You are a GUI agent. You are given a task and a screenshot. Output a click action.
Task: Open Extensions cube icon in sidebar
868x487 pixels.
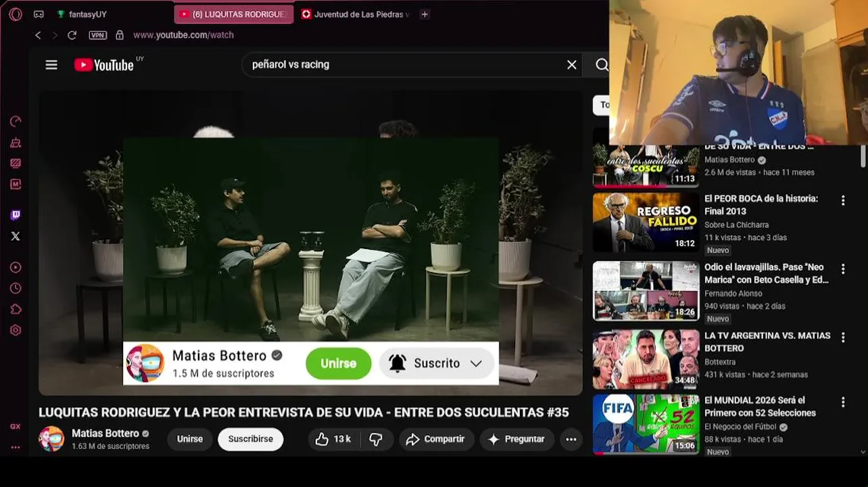click(16, 309)
